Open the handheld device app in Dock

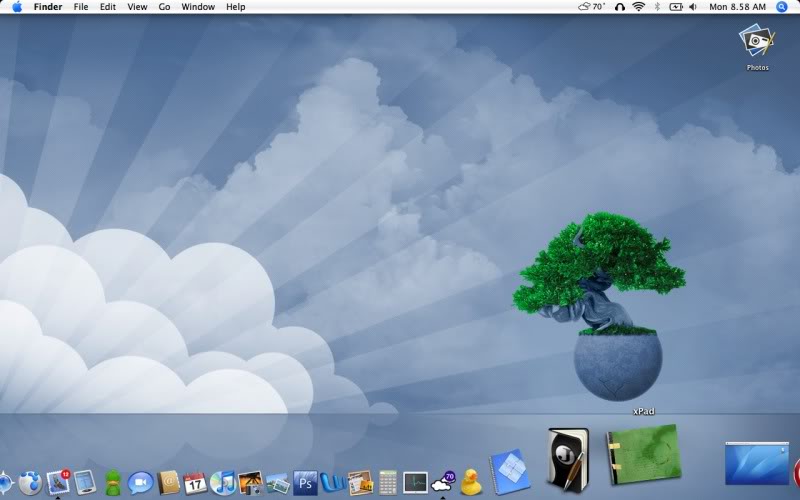pyautogui.click(x=84, y=482)
